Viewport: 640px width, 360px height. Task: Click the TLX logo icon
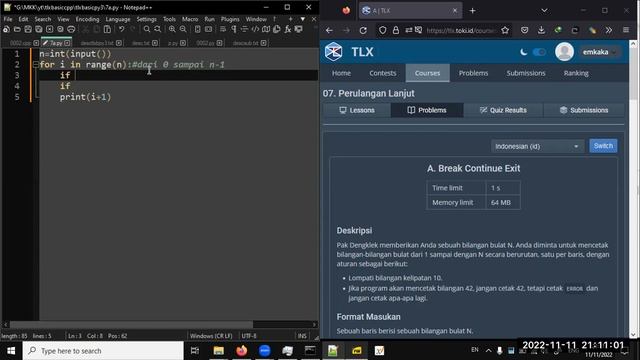pos(333,52)
